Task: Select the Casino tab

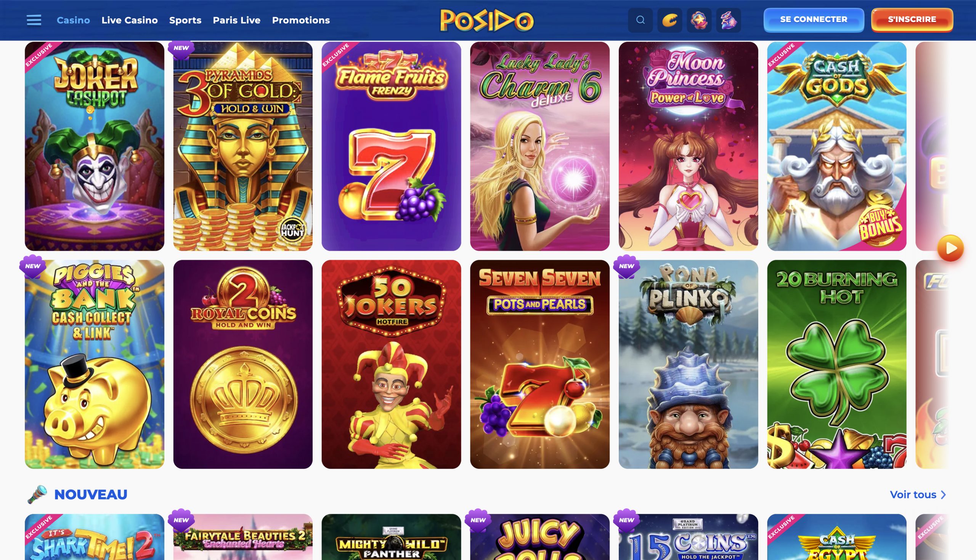Action: tap(73, 20)
